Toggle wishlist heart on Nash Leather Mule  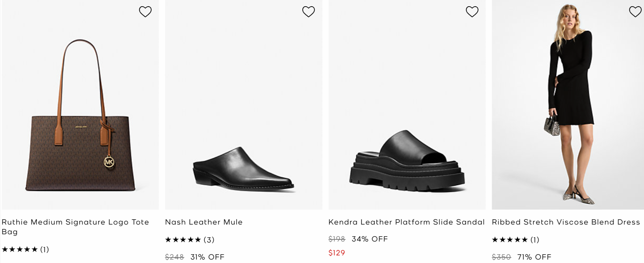309,12
